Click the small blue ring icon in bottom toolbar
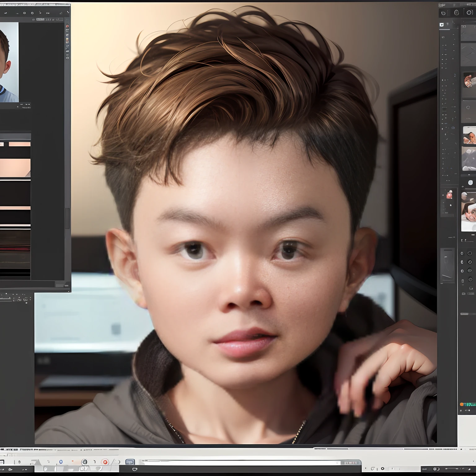This screenshot has height=476, width=476. [x=61, y=462]
